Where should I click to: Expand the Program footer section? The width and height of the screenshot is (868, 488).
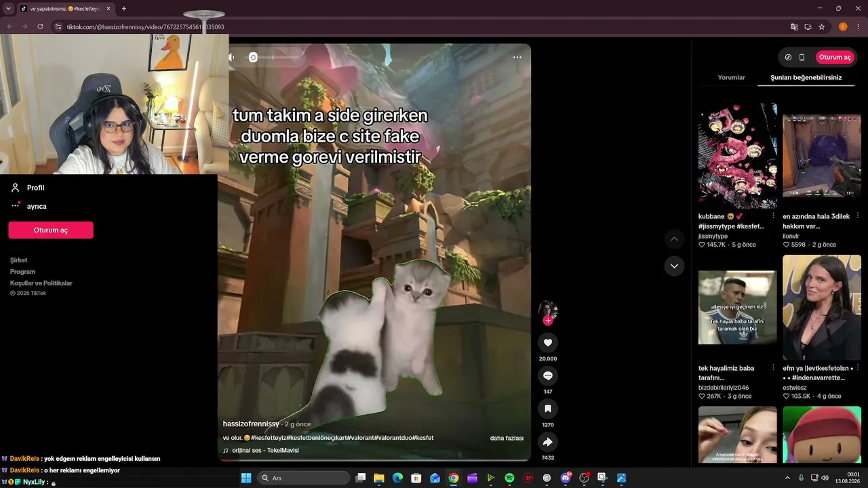coord(22,272)
